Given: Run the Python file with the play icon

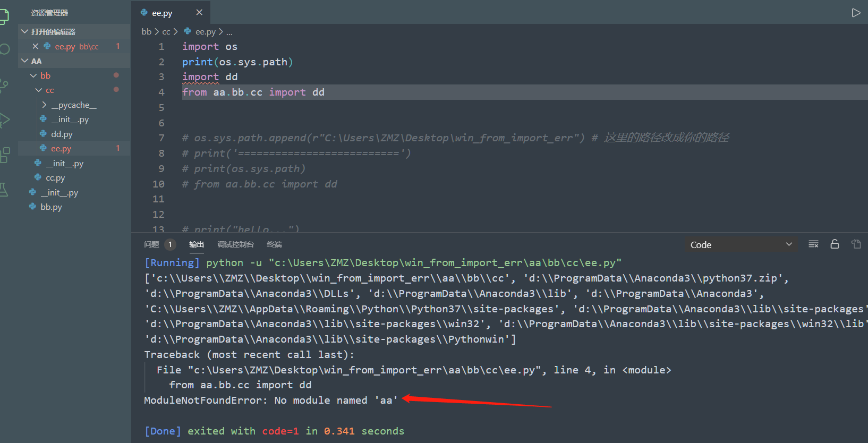Looking at the screenshot, I should (856, 13).
